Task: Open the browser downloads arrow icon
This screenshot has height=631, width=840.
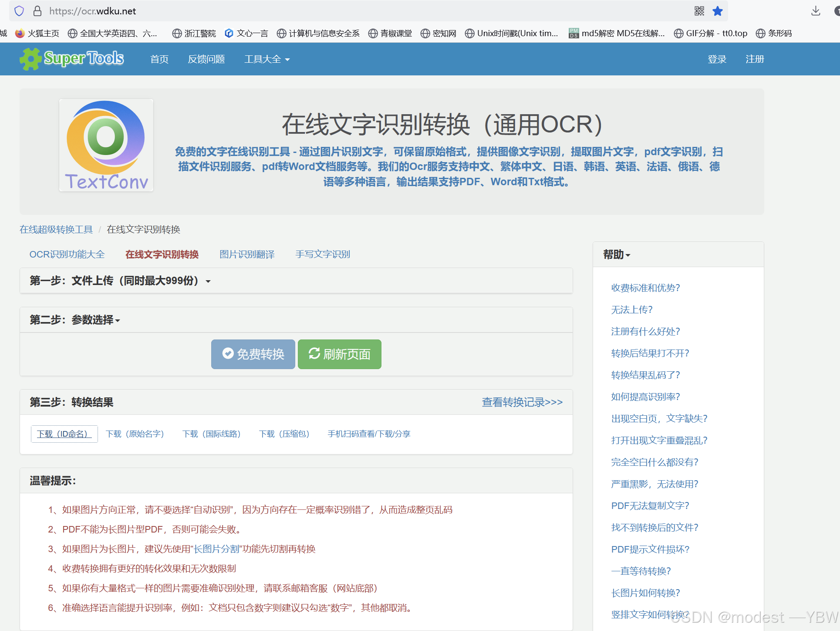Action: click(816, 11)
